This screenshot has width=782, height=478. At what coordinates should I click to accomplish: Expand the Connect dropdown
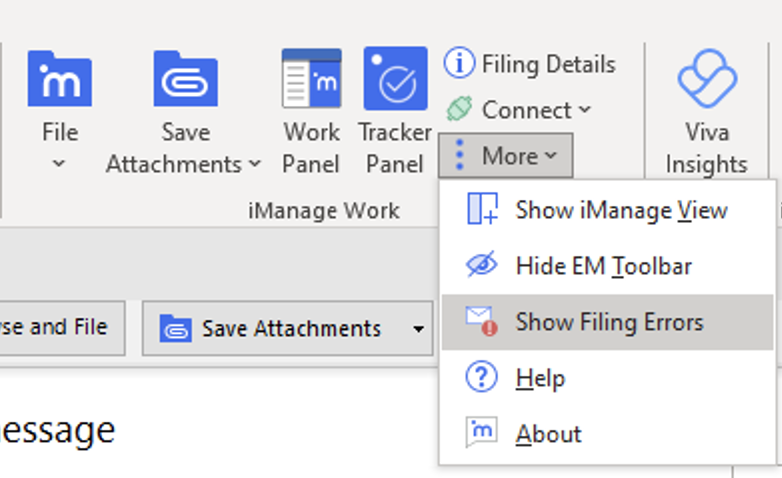pyautogui.click(x=584, y=110)
